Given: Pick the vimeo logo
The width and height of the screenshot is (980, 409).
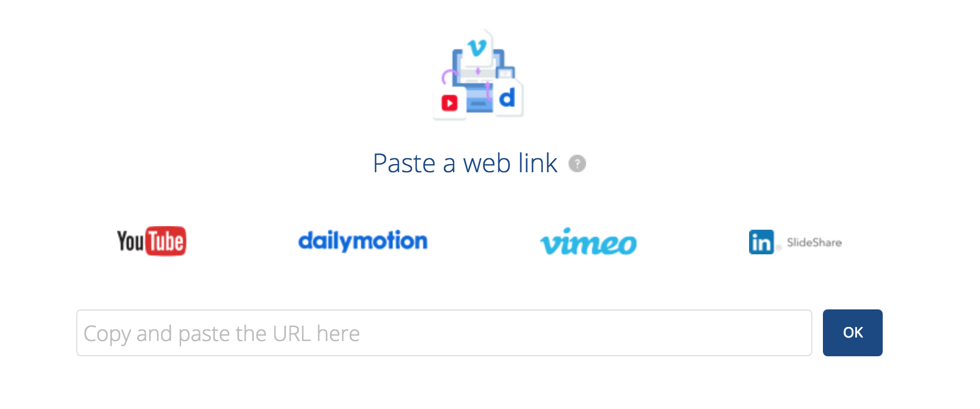Looking at the screenshot, I should pos(588,242).
